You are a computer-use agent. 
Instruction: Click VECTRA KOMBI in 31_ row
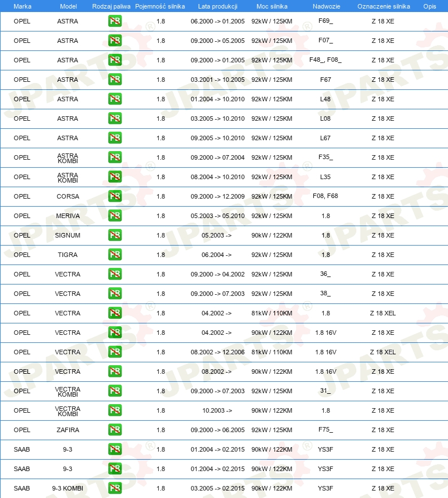(68, 392)
